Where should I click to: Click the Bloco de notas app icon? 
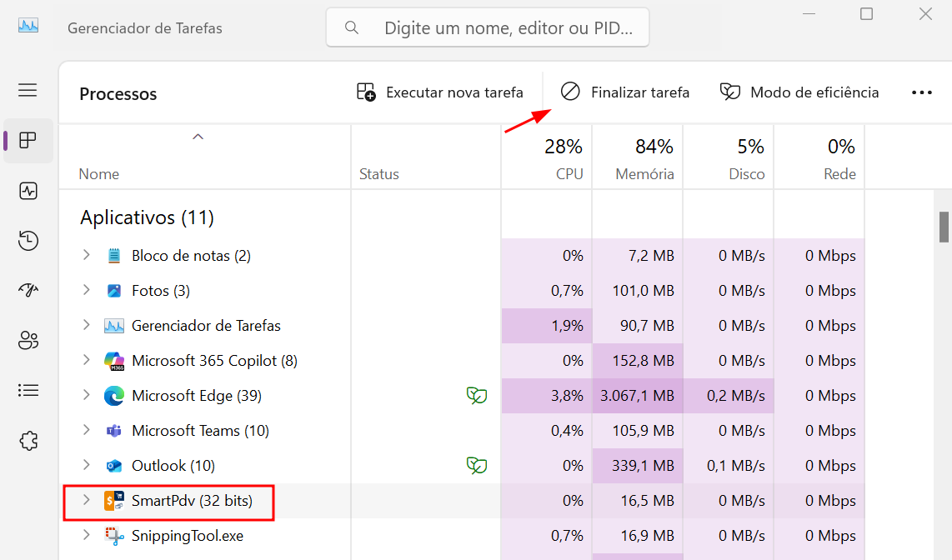[114, 256]
